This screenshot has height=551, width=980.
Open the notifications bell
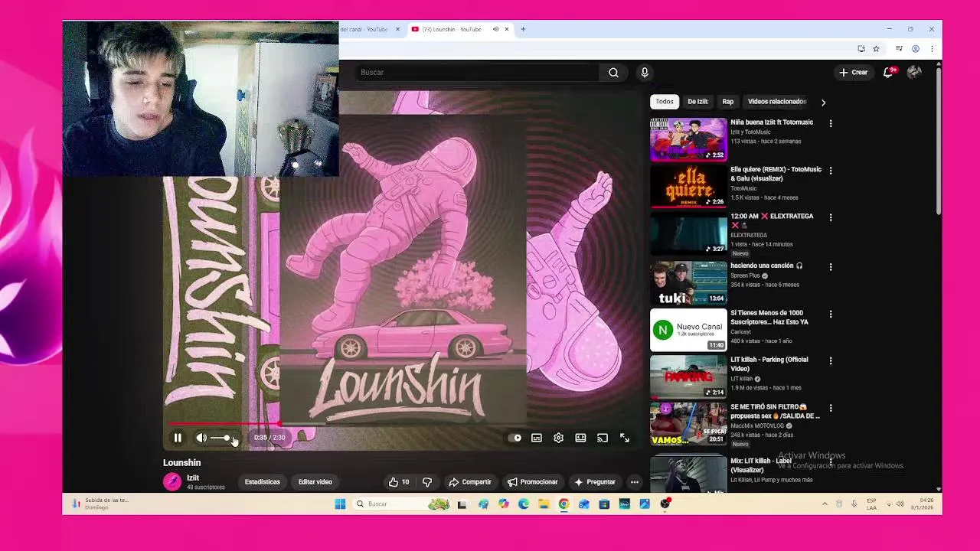[888, 73]
